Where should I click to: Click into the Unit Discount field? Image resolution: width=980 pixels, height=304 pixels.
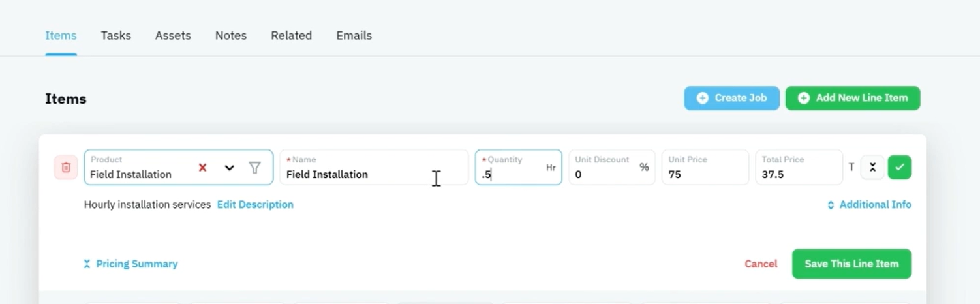(x=611, y=168)
